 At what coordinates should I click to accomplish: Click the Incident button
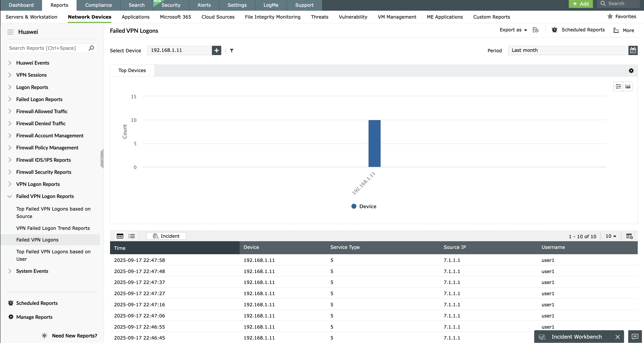point(166,236)
